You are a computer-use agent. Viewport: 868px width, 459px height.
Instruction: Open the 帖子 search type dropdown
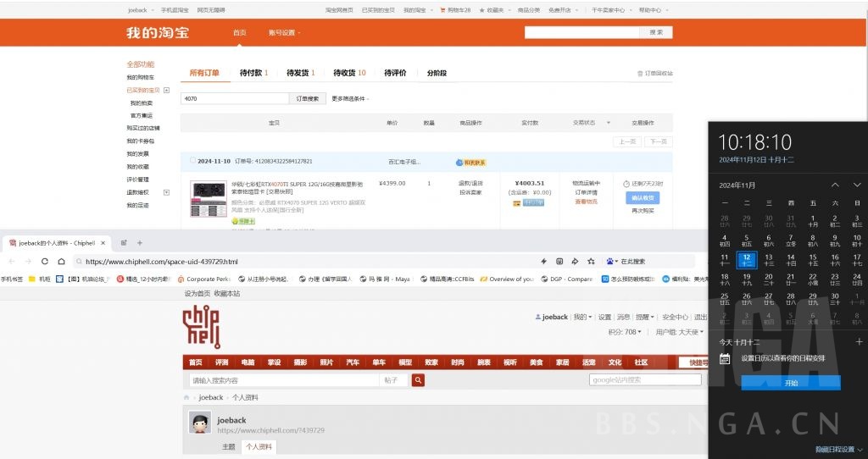(x=395, y=380)
